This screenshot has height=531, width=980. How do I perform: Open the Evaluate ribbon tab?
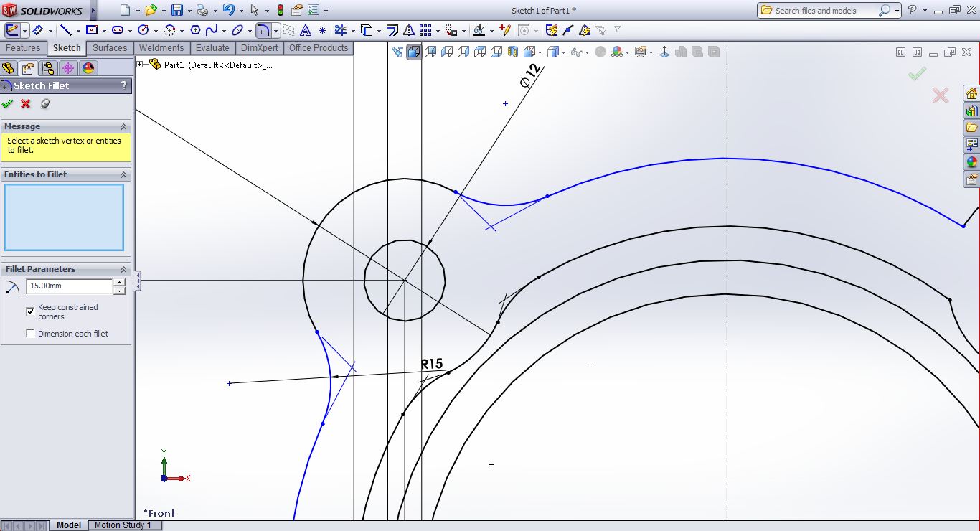[212, 48]
